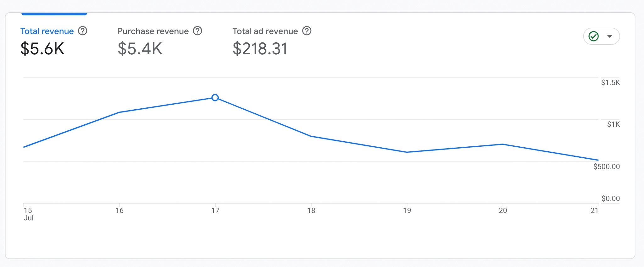Switch to the Purchase revenue tab

[153, 31]
